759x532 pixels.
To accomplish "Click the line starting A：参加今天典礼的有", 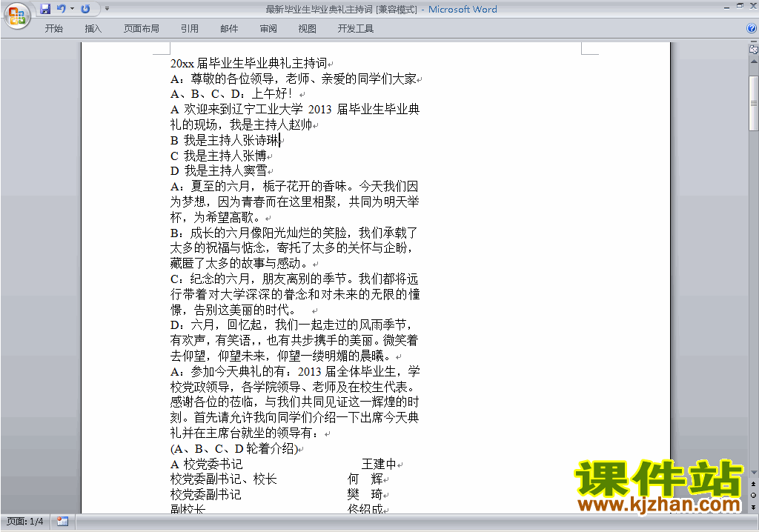I will (295, 372).
